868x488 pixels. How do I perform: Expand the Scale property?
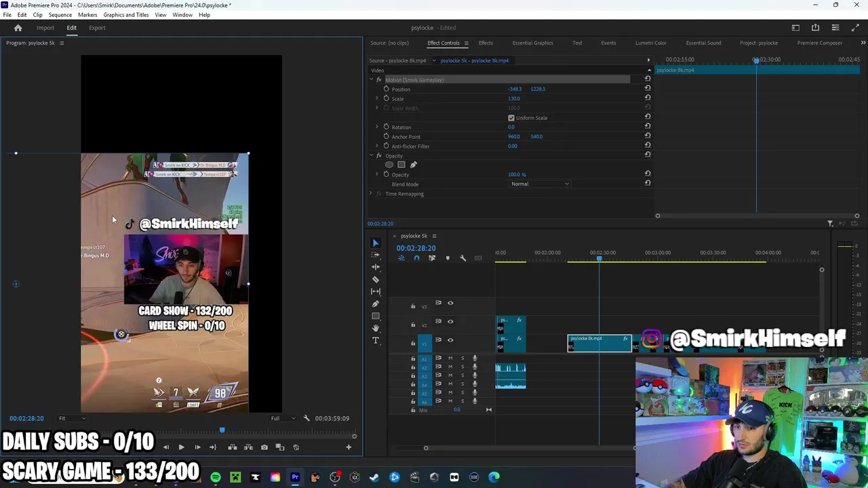377,98
